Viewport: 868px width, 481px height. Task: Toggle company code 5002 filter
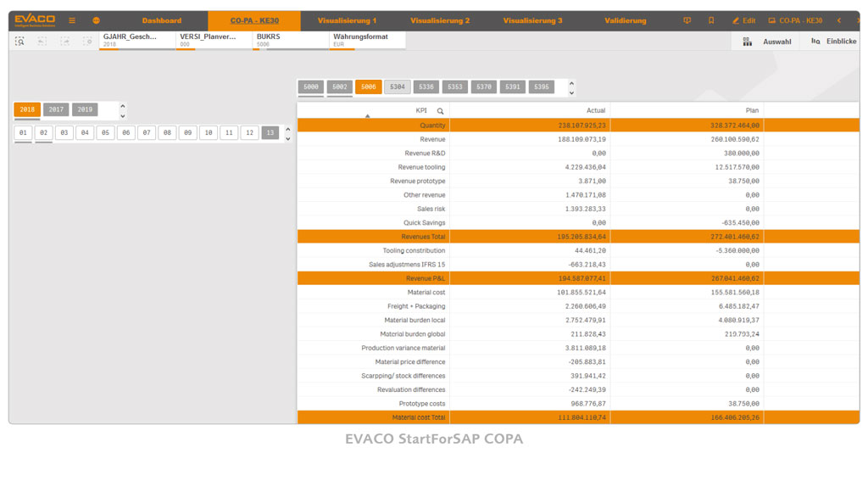tap(340, 87)
